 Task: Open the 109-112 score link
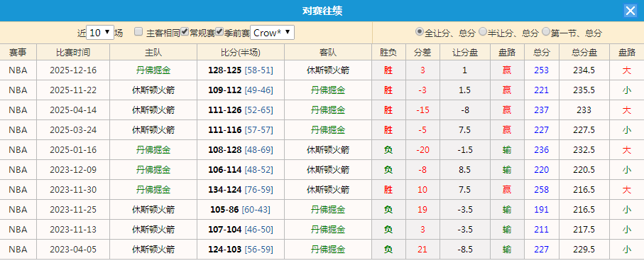(224, 90)
